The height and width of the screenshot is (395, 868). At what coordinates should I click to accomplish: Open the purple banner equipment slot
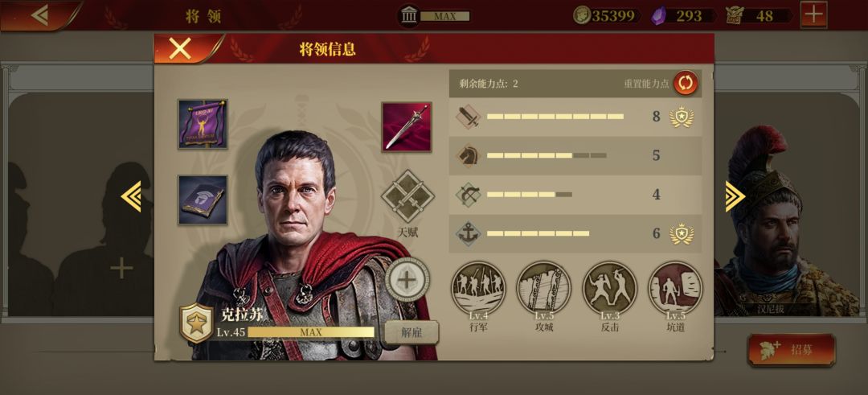coord(203,124)
